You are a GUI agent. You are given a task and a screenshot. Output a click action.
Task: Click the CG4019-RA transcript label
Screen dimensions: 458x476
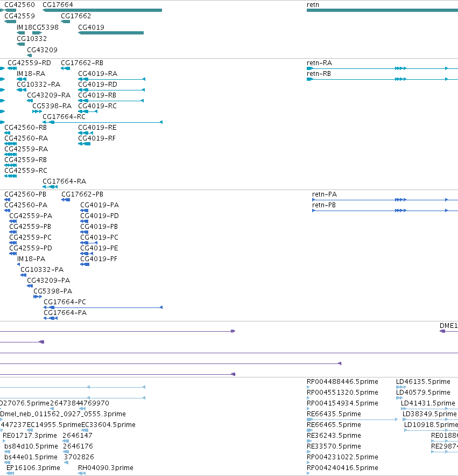point(98,74)
